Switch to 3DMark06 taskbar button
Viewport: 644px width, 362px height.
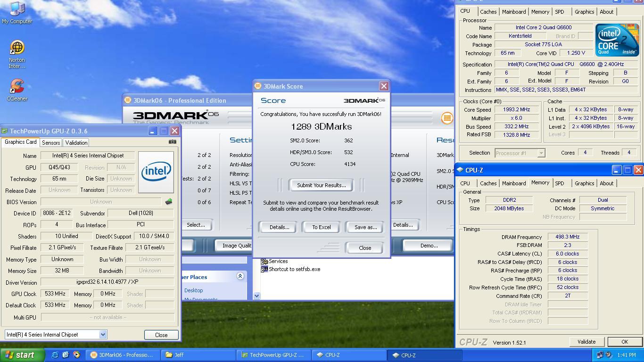point(123,355)
